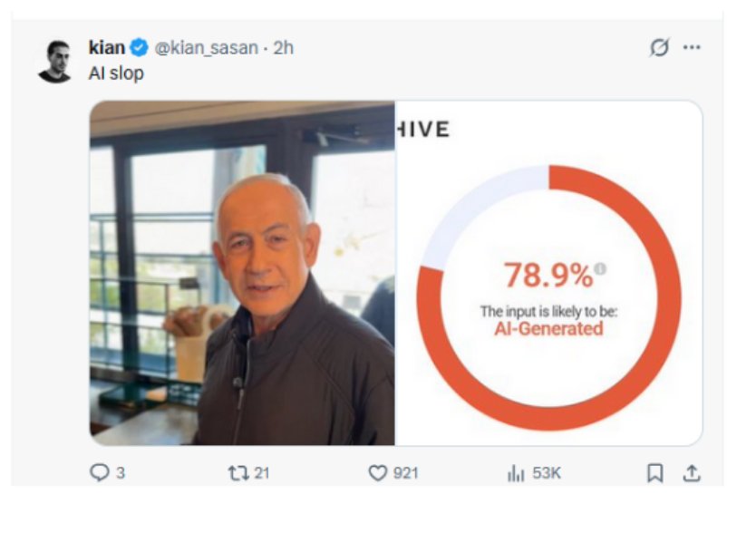Click the info icon beside 78.9%
This screenshot has width=756, height=543.
pos(600,268)
